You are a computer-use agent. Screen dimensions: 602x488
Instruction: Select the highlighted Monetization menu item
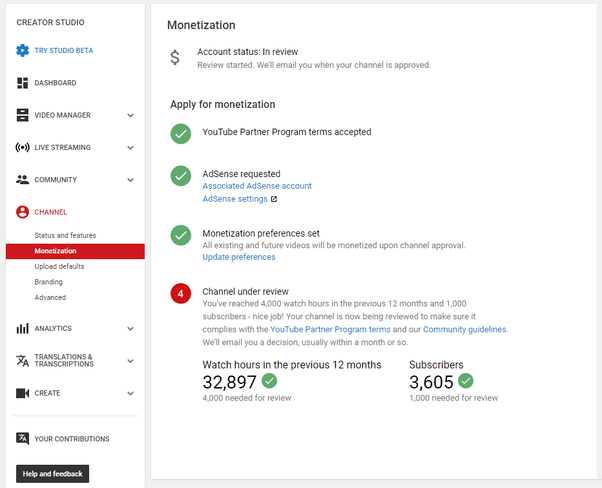coord(75,251)
